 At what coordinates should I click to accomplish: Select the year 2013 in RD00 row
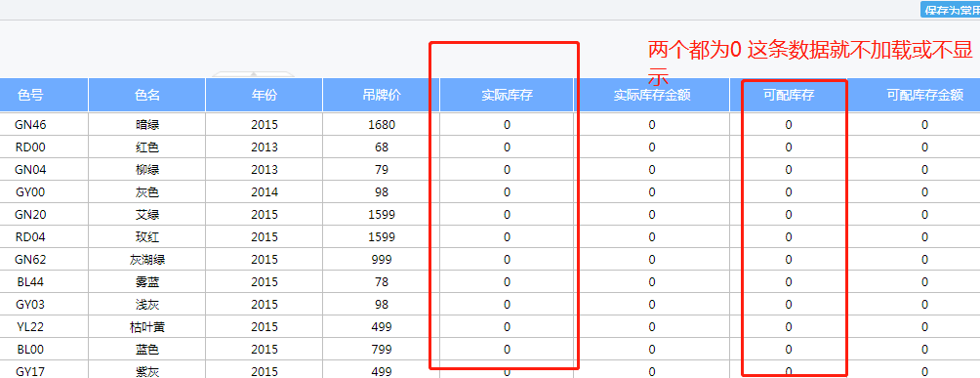(x=265, y=147)
